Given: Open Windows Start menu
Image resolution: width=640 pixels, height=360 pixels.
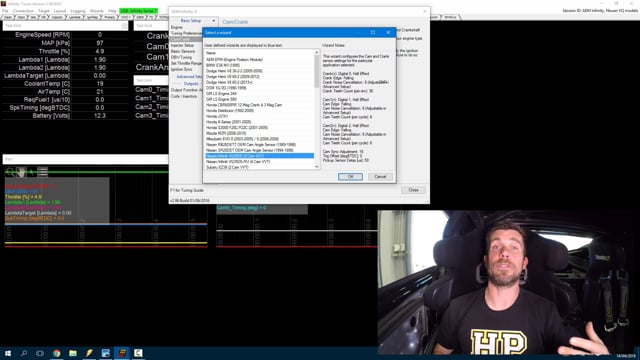Looking at the screenshot, I should click(8, 353).
